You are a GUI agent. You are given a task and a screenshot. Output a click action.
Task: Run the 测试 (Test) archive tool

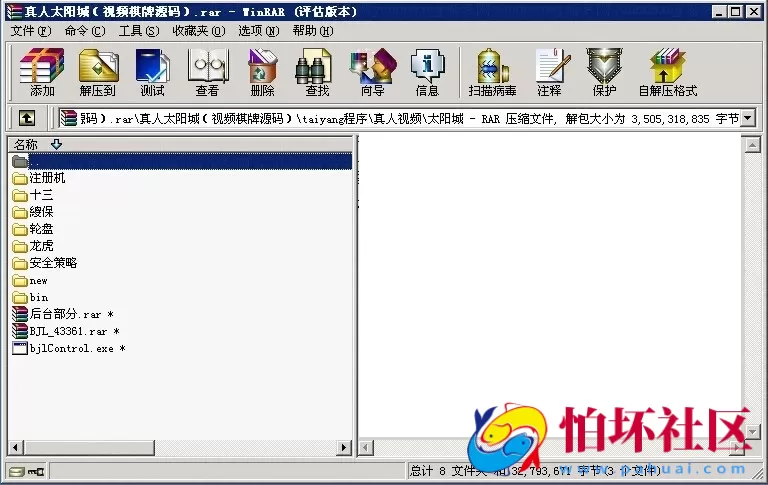(152, 71)
